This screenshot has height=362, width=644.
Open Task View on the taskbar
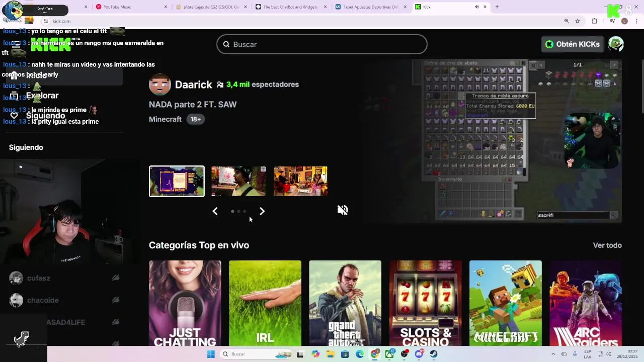pyautogui.click(x=300, y=354)
